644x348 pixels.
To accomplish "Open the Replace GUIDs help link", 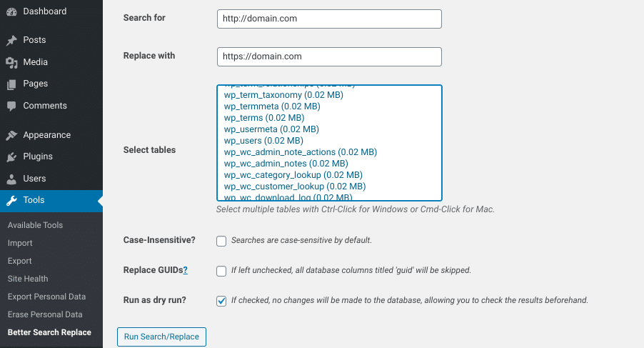I will coord(186,270).
